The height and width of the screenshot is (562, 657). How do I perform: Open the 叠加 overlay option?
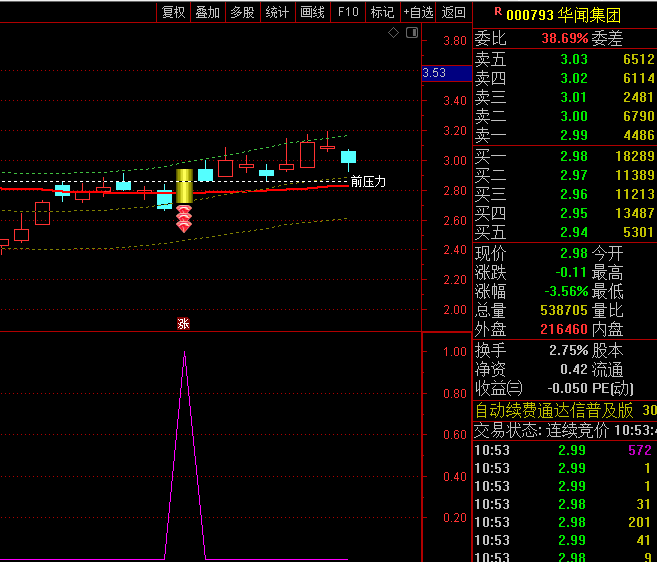click(207, 12)
